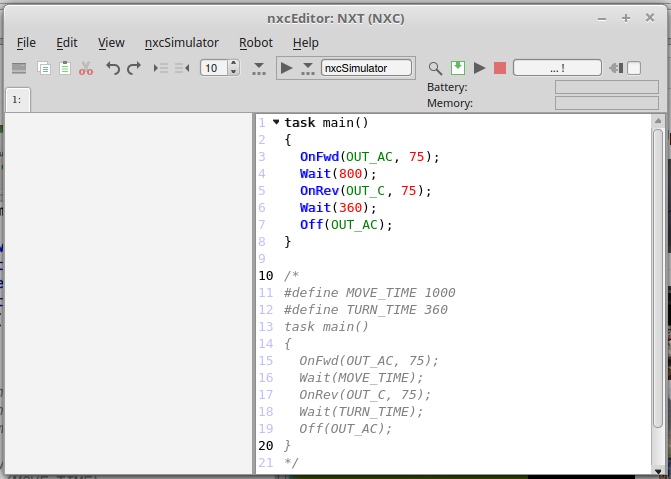Click the Memory: label
The image size is (671, 479).
point(450,104)
